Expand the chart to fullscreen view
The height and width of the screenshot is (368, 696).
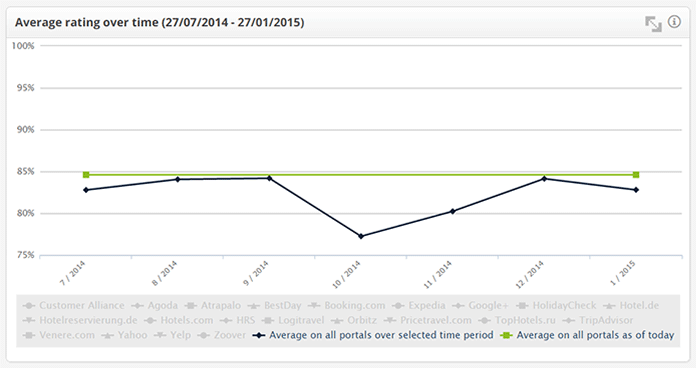653,24
